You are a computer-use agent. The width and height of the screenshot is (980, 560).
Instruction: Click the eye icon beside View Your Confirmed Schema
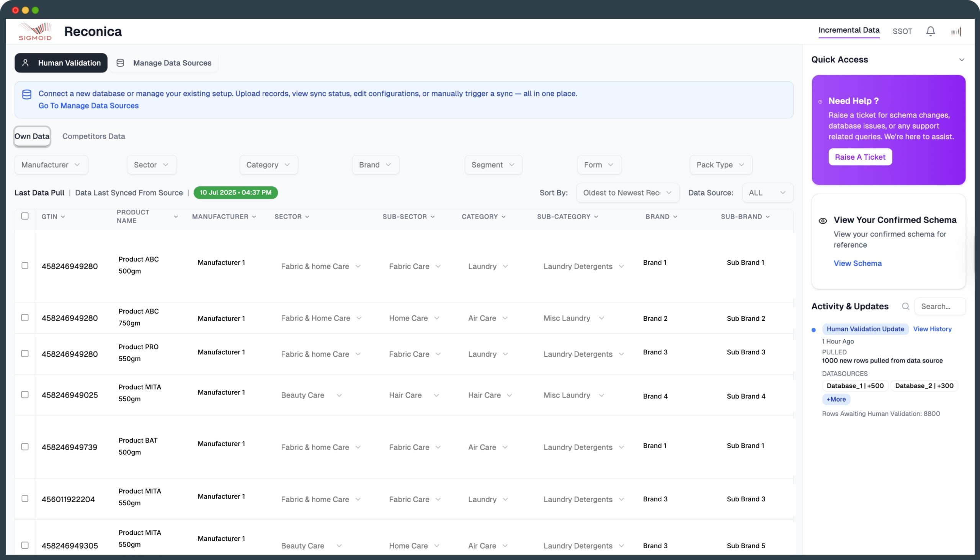click(x=822, y=220)
